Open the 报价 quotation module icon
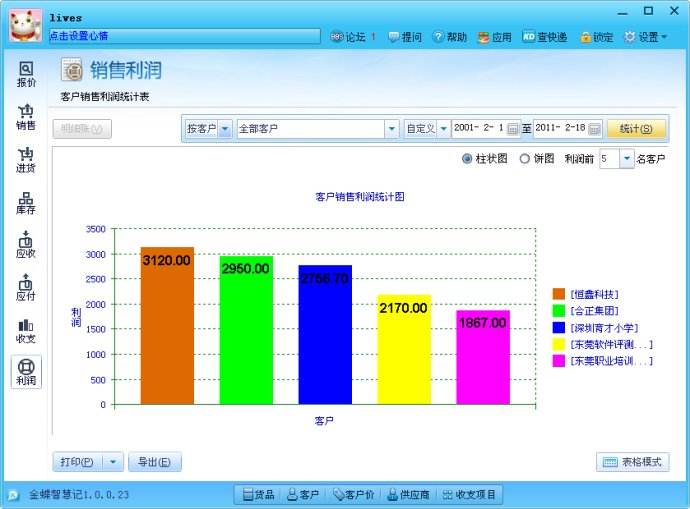Viewport: 690px width, 509px height. click(26, 74)
